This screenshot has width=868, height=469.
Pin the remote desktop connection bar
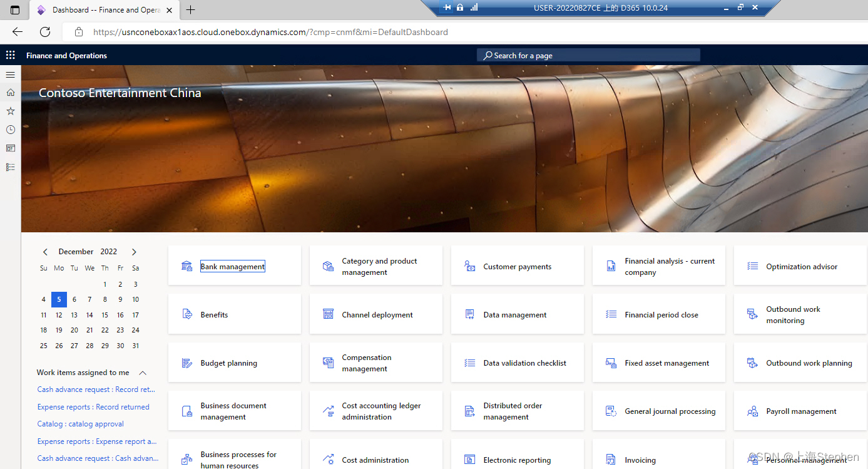point(447,8)
